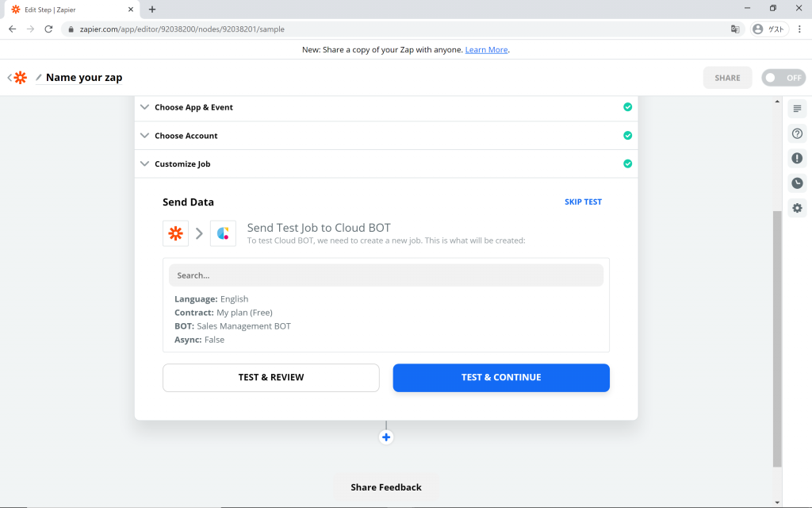Click the vertical scrollbar thumb
Screen dimensions: 812x508
[x=777, y=339]
